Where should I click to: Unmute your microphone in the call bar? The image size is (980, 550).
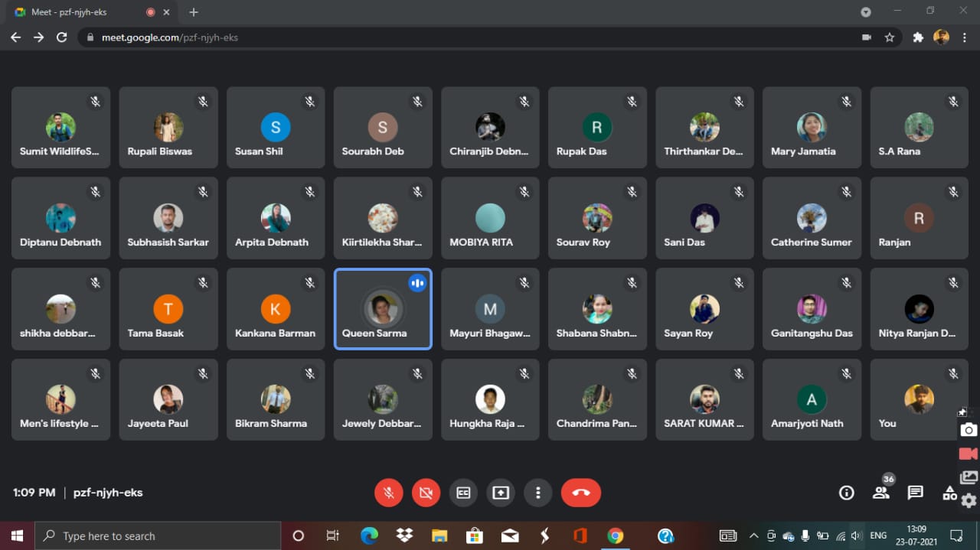[389, 493]
